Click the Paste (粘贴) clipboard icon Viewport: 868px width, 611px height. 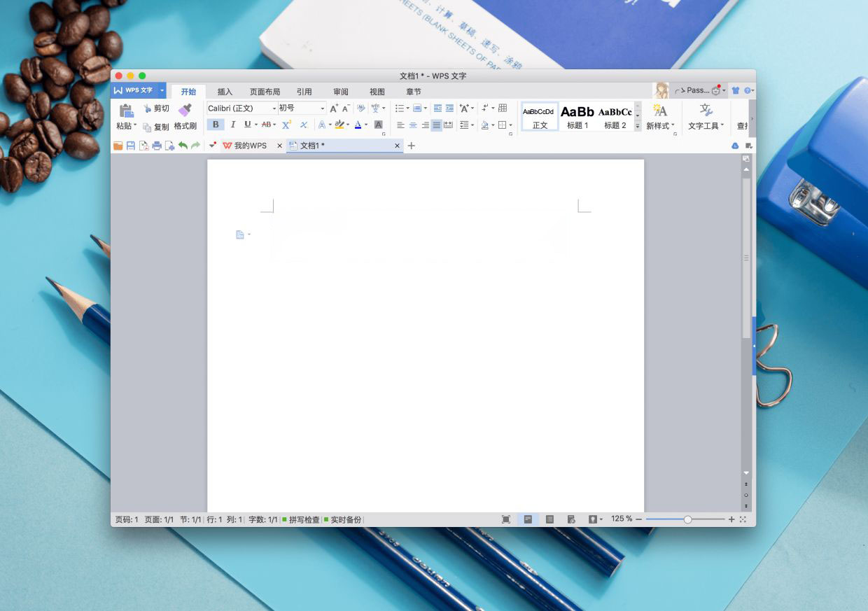tap(126, 111)
